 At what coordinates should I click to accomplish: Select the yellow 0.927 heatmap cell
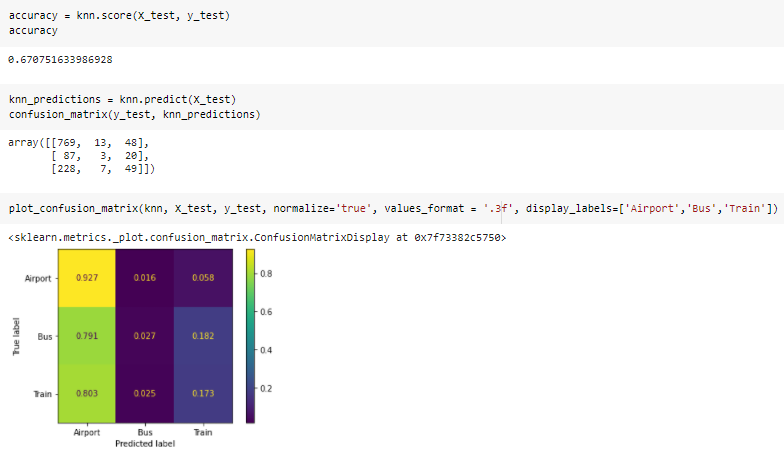[x=87, y=279]
